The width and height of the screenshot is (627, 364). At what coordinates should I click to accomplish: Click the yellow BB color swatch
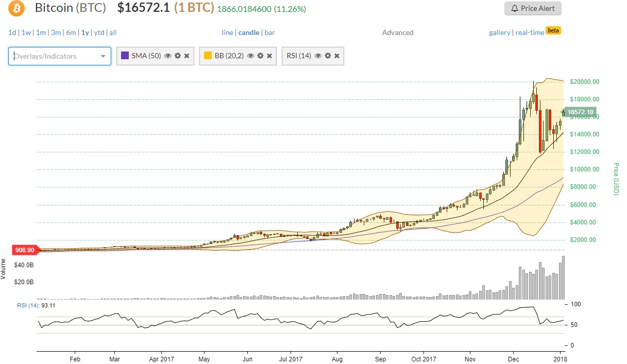pos(208,56)
